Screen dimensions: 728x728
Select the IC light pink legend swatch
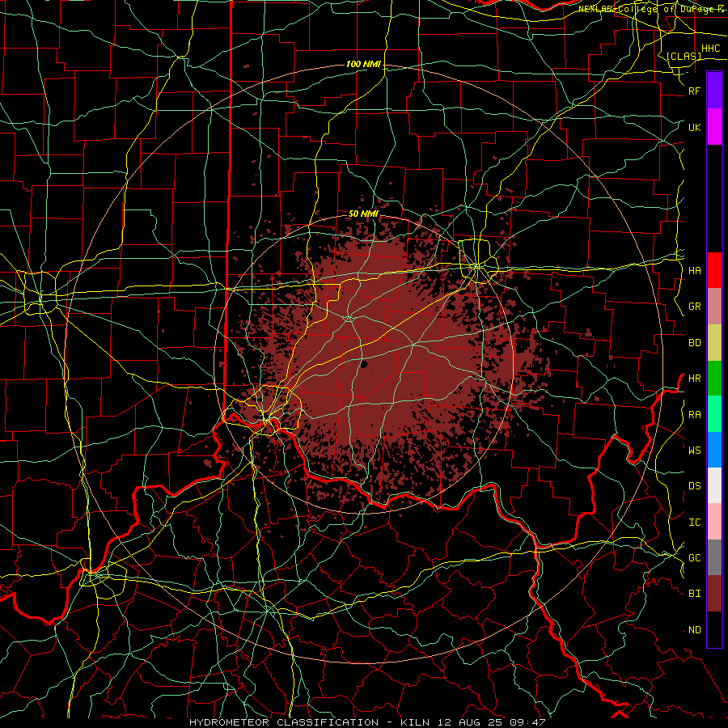[714, 522]
